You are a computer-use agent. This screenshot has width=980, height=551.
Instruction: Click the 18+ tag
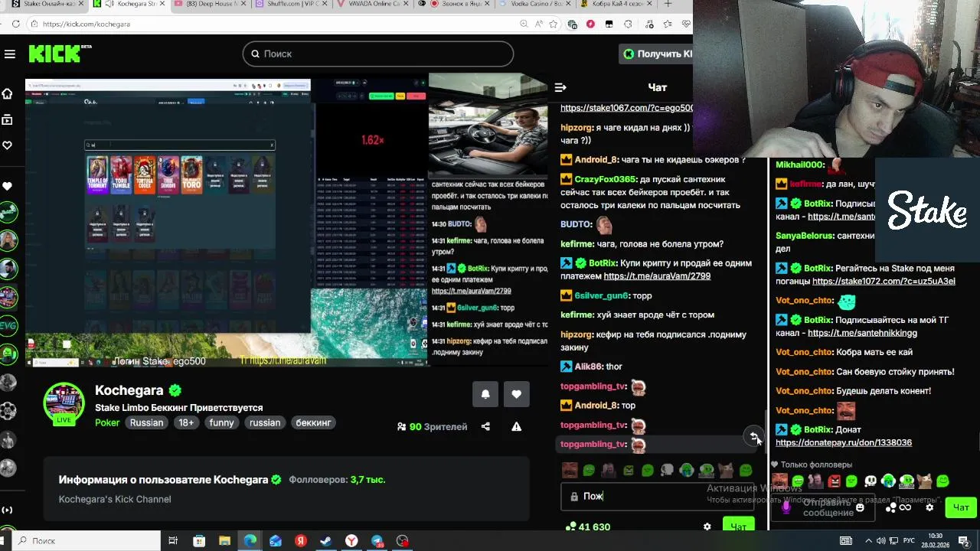pyautogui.click(x=186, y=422)
